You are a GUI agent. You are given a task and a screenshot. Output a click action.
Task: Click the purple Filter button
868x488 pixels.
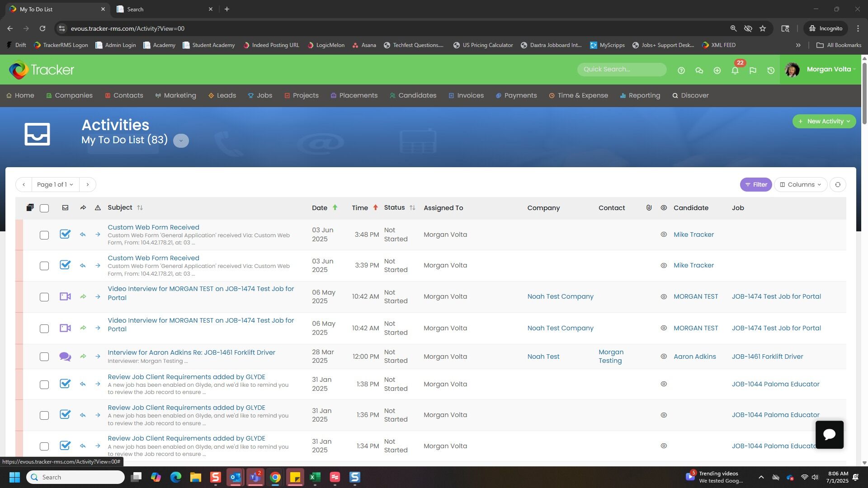[x=756, y=185]
